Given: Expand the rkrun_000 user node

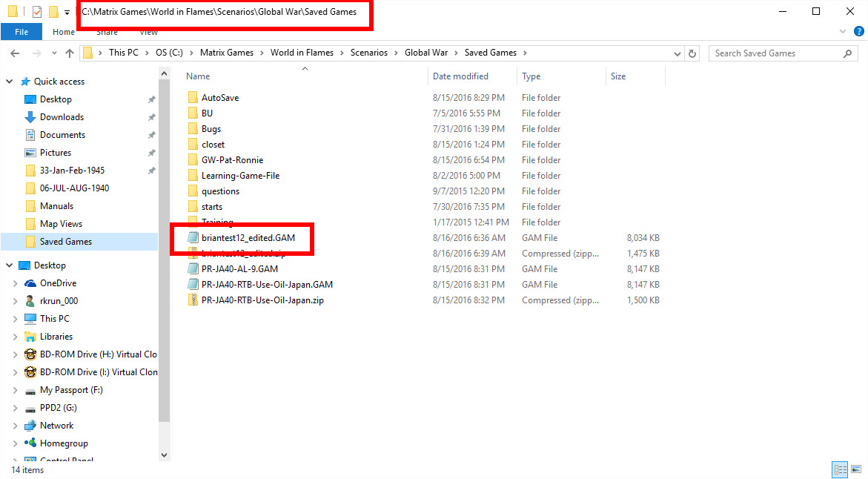Looking at the screenshot, I should pyautogui.click(x=15, y=301).
